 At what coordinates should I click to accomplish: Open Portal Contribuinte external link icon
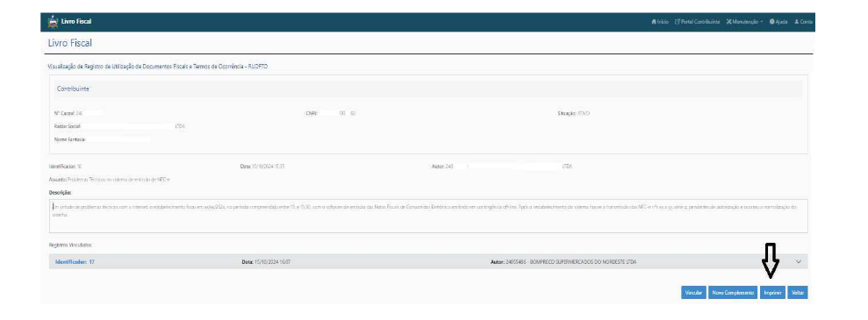click(677, 22)
